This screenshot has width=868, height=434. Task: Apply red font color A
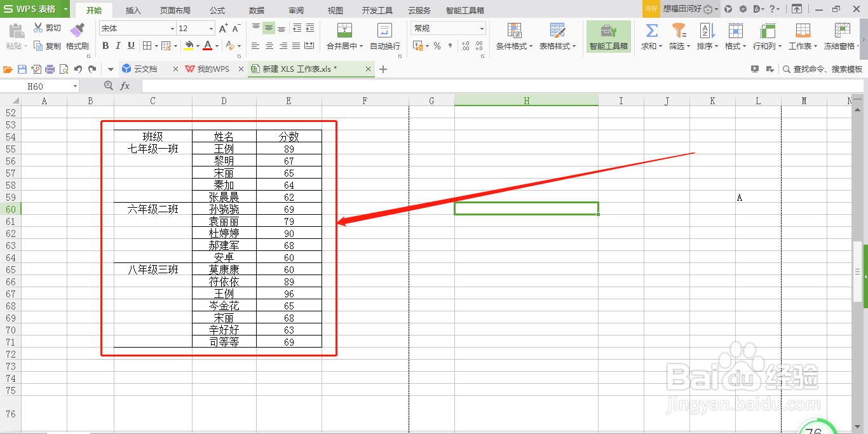click(207, 46)
